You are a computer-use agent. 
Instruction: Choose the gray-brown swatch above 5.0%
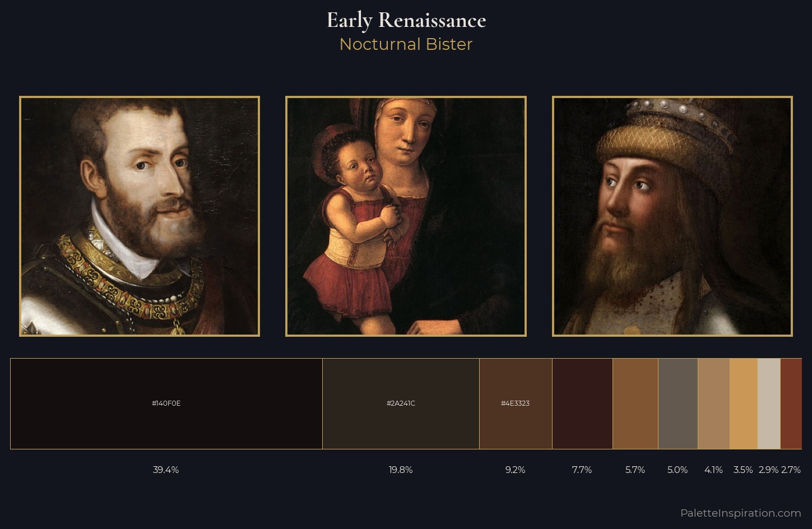[x=678, y=403]
